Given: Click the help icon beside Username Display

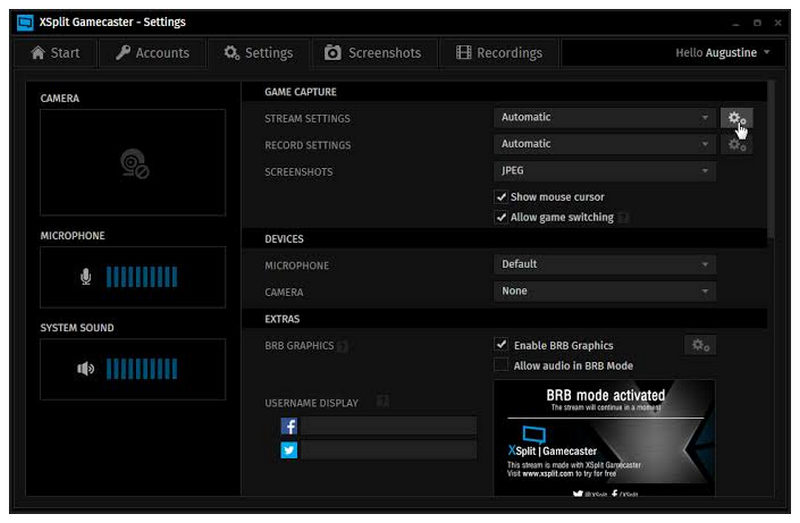Looking at the screenshot, I should 383,401.
